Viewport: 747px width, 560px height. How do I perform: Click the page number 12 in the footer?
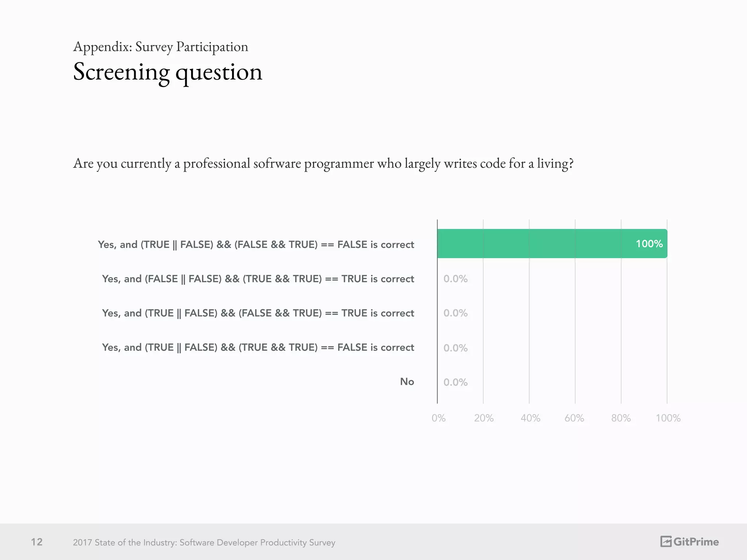point(36,542)
